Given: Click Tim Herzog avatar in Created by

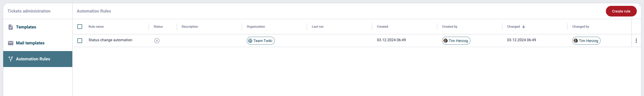Looking at the screenshot, I should pyautogui.click(x=446, y=41).
